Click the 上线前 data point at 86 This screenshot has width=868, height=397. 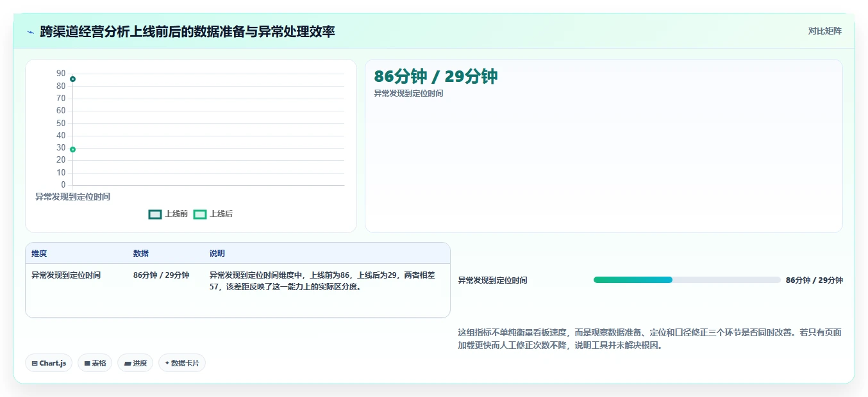click(73, 79)
